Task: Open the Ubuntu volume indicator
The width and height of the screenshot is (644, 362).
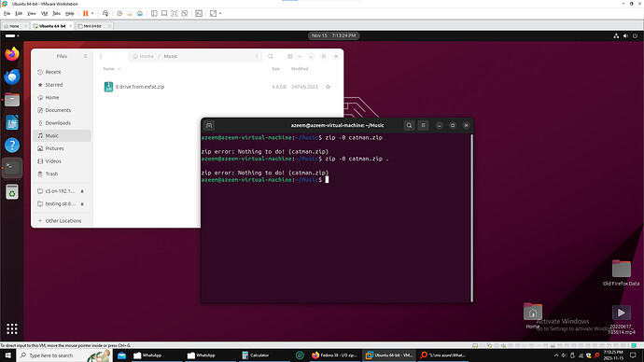Action: coord(625,35)
